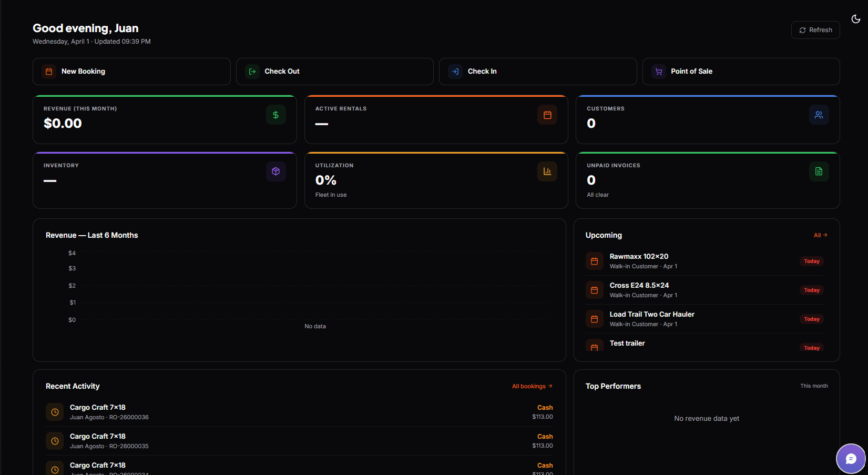Viewport: 868px width, 475px height.
Task: Click the package icon on the Inventory card
Action: point(275,171)
